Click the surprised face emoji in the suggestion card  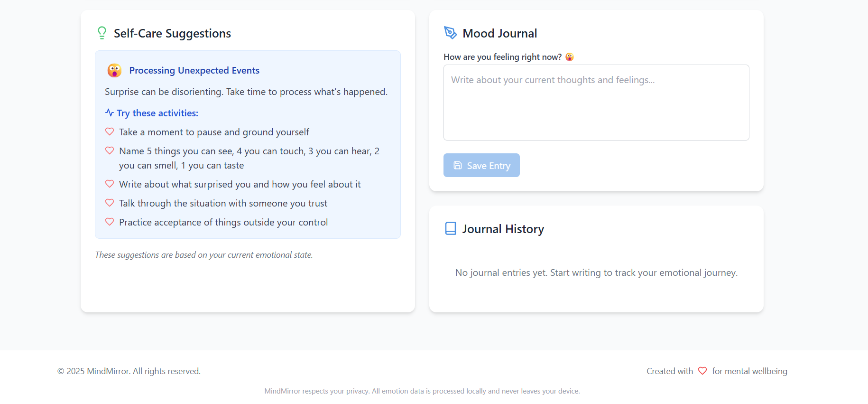114,70
